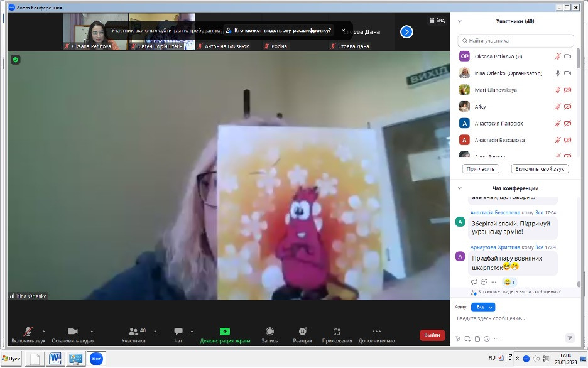Toggle Oksana Petinova camera icon in list
The width and height of the screenshot is (588, 368).
(568, 57)
